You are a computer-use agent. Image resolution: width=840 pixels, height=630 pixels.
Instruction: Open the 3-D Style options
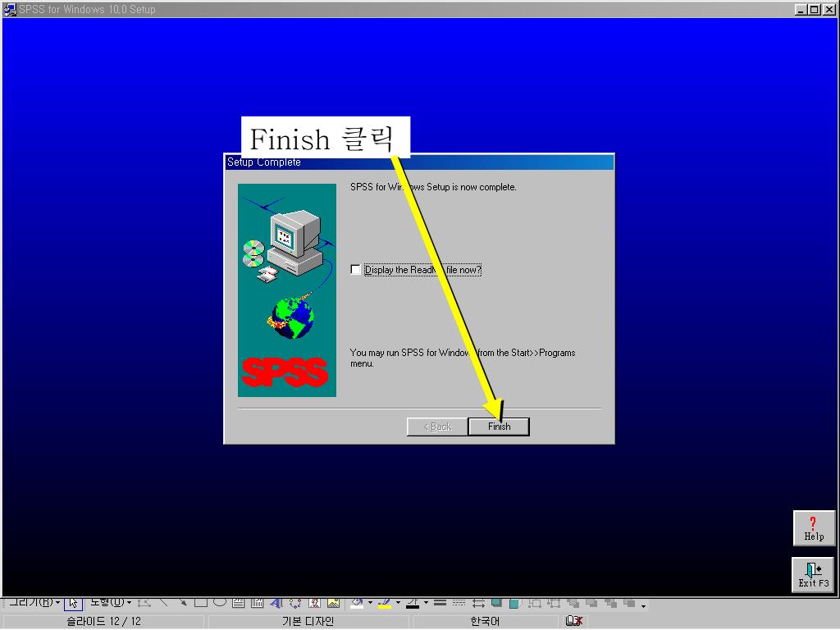pyautogui.click(x=514, y=603)
